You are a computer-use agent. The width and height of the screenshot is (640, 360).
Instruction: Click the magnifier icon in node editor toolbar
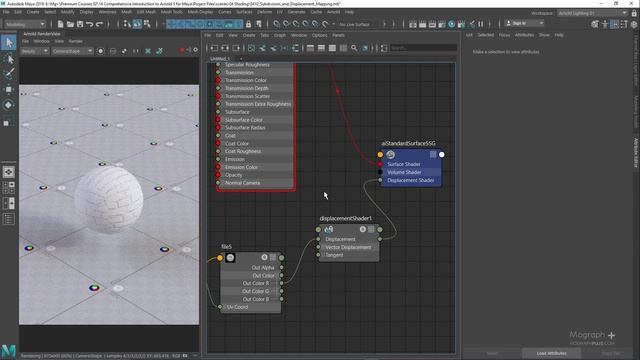click(x=354, y=48)
